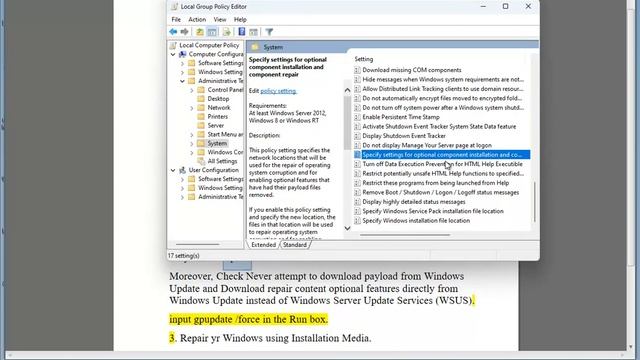
Task: Click the policy icon beside Display highly detailed status messages
Action: [357, 202]
